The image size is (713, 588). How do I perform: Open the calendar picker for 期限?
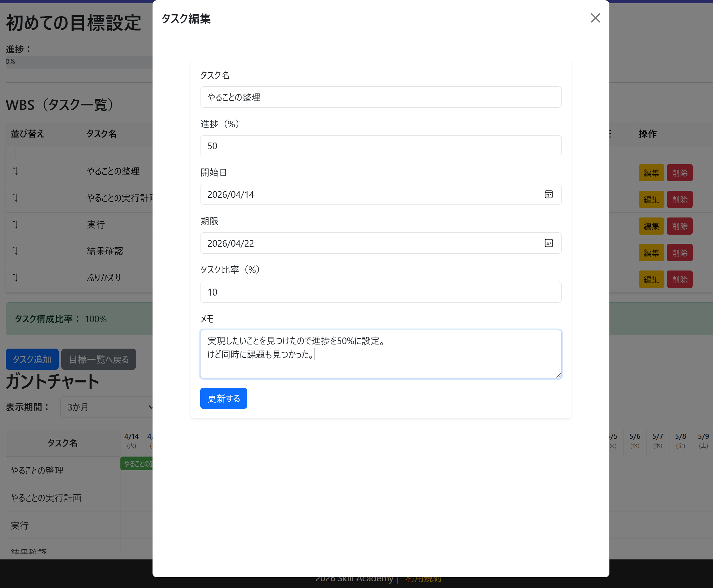pyautogui.click(x=548, y=243)
